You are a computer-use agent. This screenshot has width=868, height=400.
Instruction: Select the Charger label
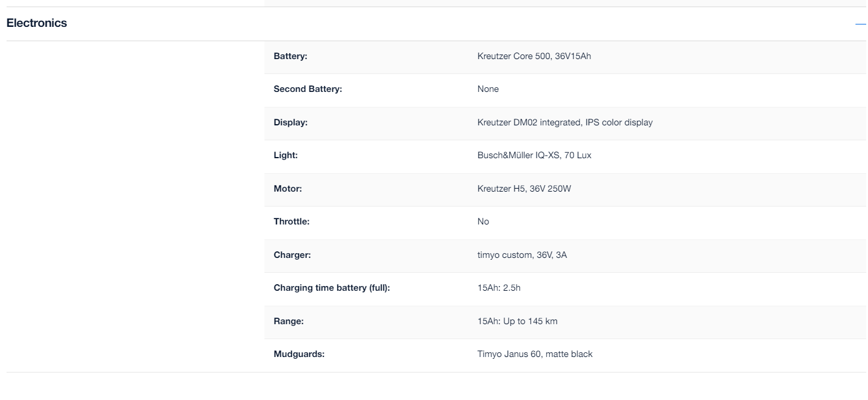[x=293, y=255]
